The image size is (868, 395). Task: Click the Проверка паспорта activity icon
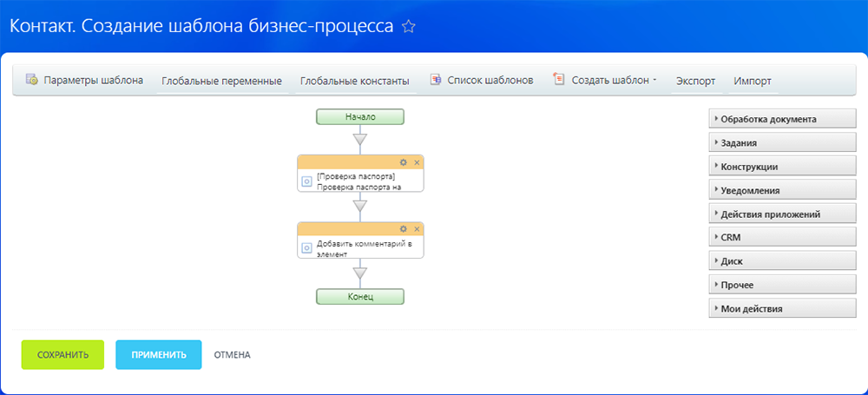306,181
